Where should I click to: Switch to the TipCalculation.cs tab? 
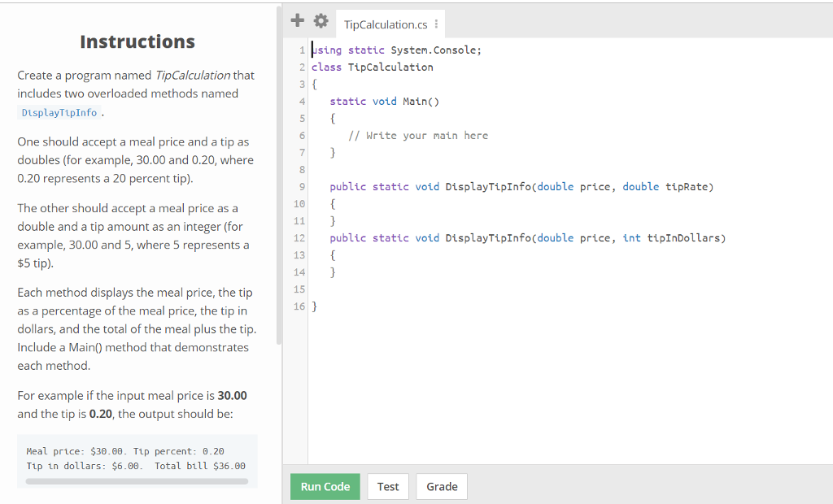pos(383,24)
